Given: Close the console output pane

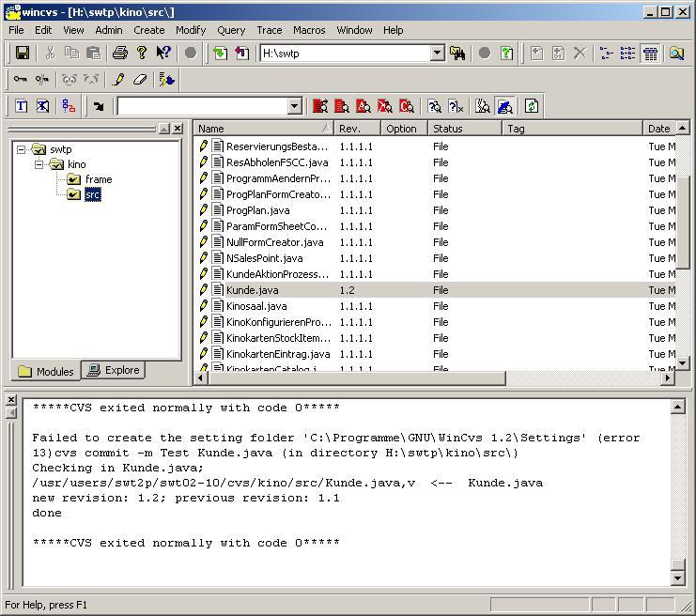Looking at the screenshot, I should pos(11,399).
